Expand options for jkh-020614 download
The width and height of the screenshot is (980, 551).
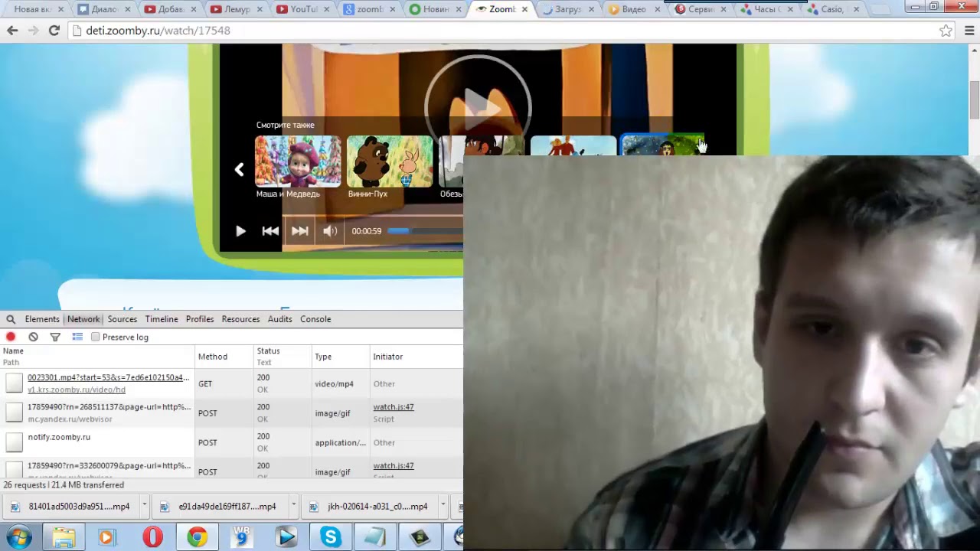click(443, 506)
